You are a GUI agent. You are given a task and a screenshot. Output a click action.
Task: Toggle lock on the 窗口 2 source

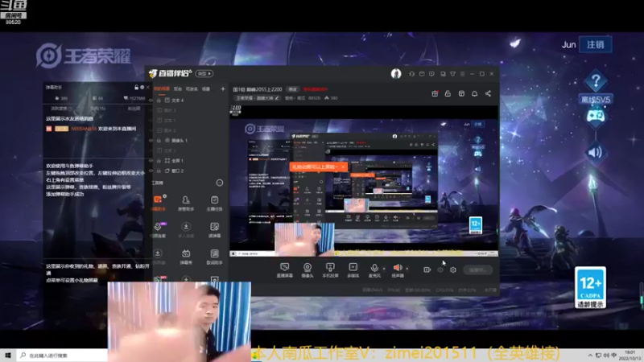pos(159,171)
